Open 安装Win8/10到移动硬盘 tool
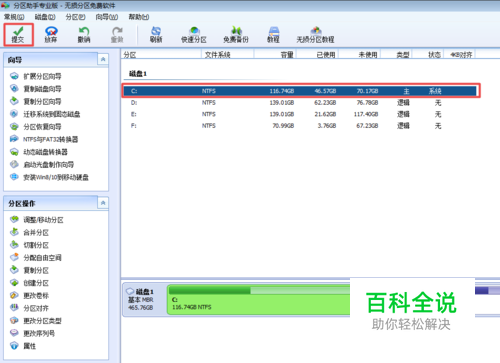Screen dimensions: 500x363 49,177
